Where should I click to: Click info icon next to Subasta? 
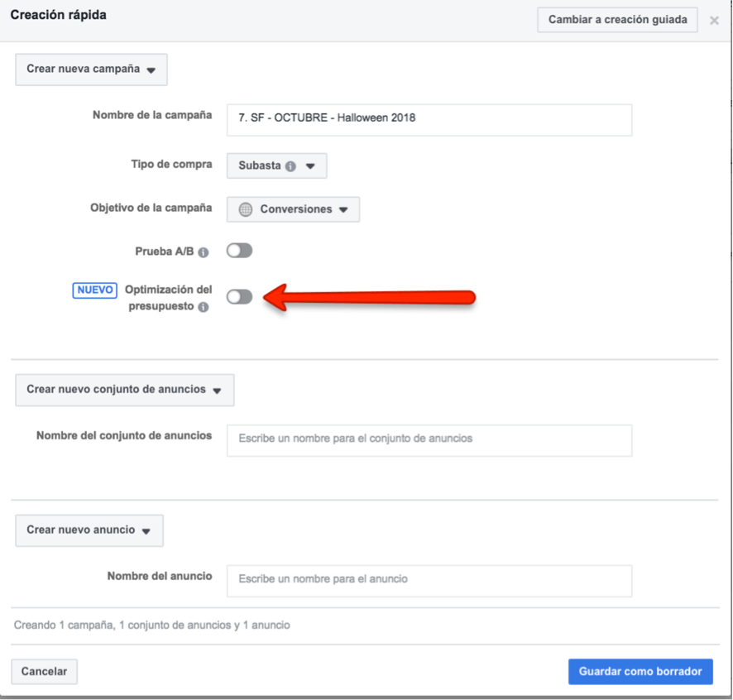pos(290,166)
